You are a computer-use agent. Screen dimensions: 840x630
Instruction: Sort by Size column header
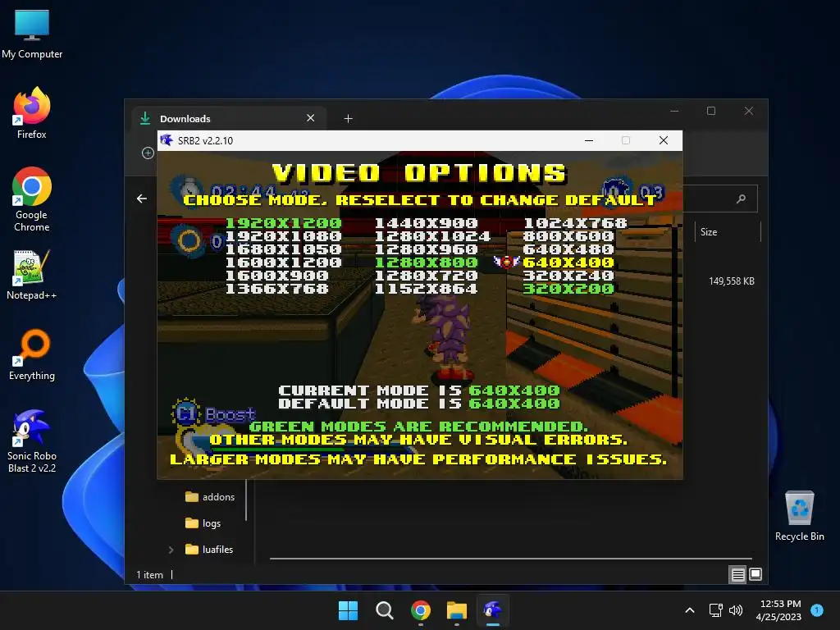pos(728,232)
